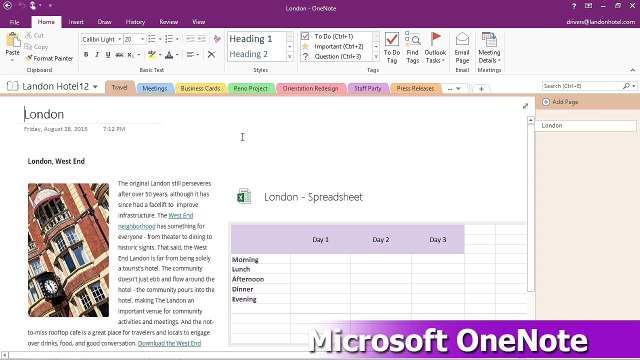This screenshot has width=640, height=360.
Task: Click the Help question mark icon
Action: [x=574, y=6]
